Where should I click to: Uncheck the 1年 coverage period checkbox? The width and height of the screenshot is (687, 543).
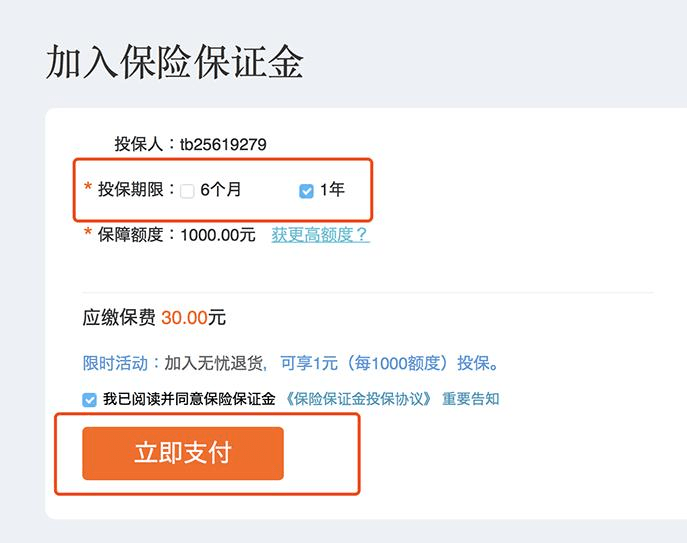307,191
